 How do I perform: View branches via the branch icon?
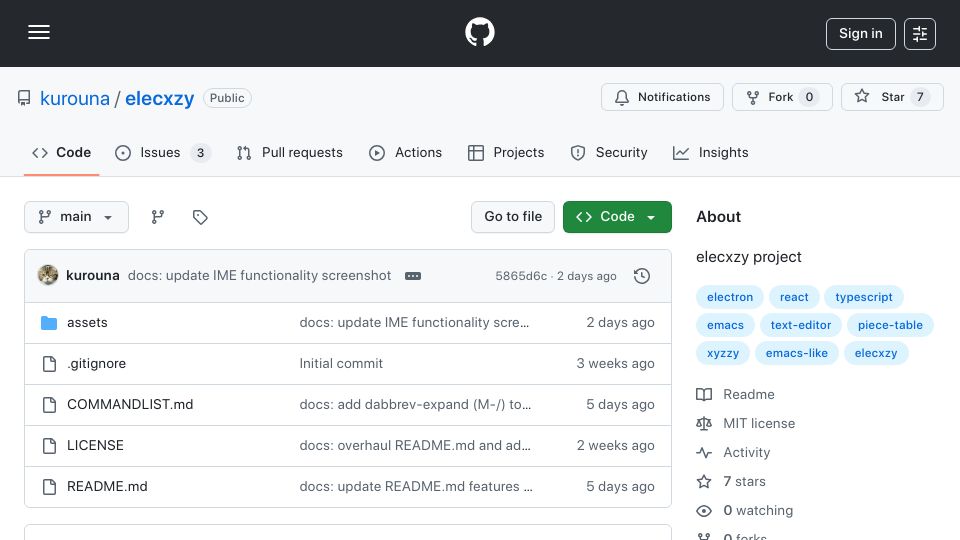click(x=158, y=217)
